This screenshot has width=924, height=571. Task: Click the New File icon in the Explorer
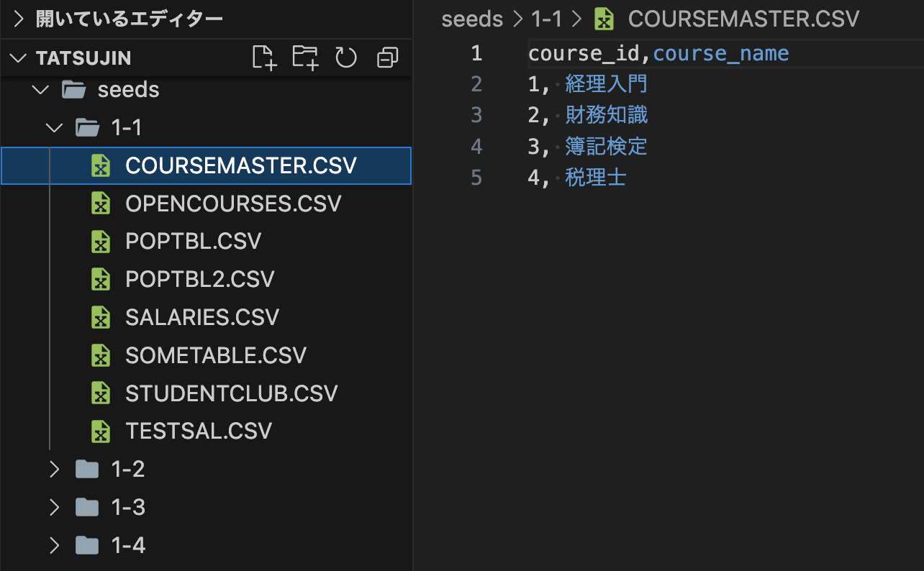pos(263,58)
